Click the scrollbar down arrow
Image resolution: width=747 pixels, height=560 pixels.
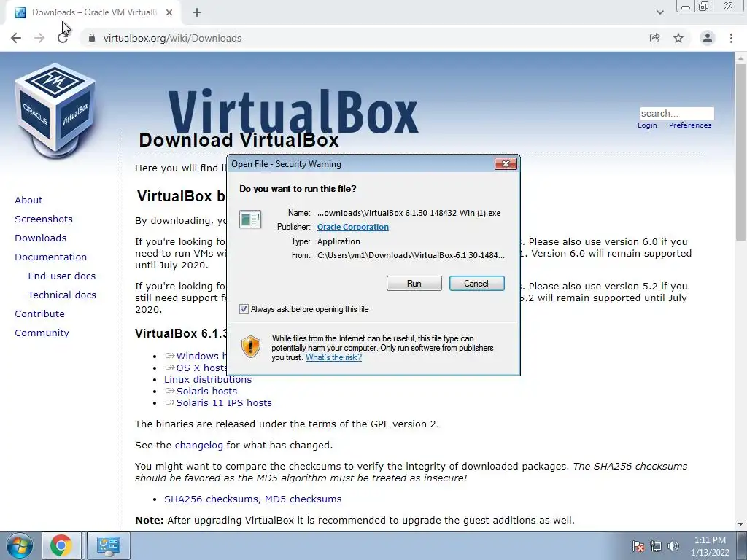(740, 524)
